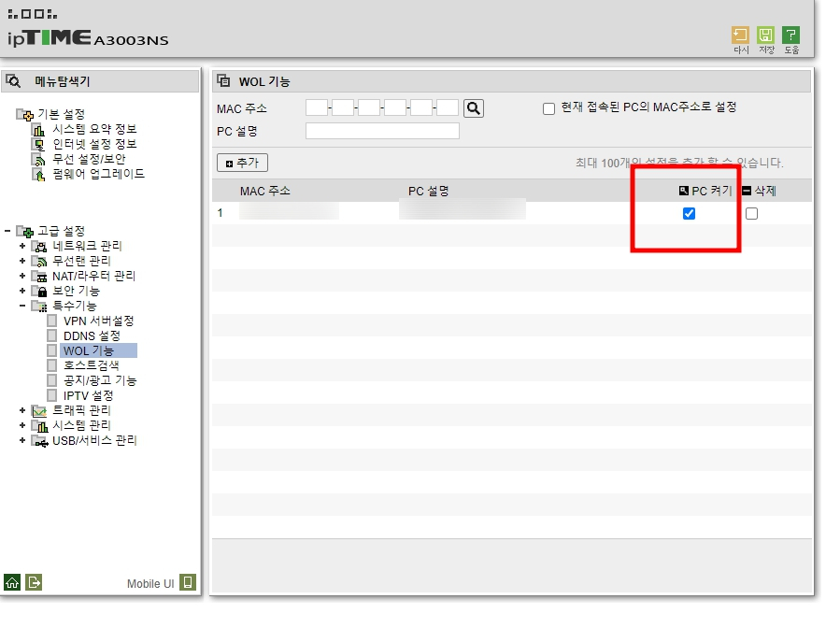Expand the 트래픽 관리 node
The height and width of the screenshot is (628, 840).
pyautogui.click(x=22, y=410)
